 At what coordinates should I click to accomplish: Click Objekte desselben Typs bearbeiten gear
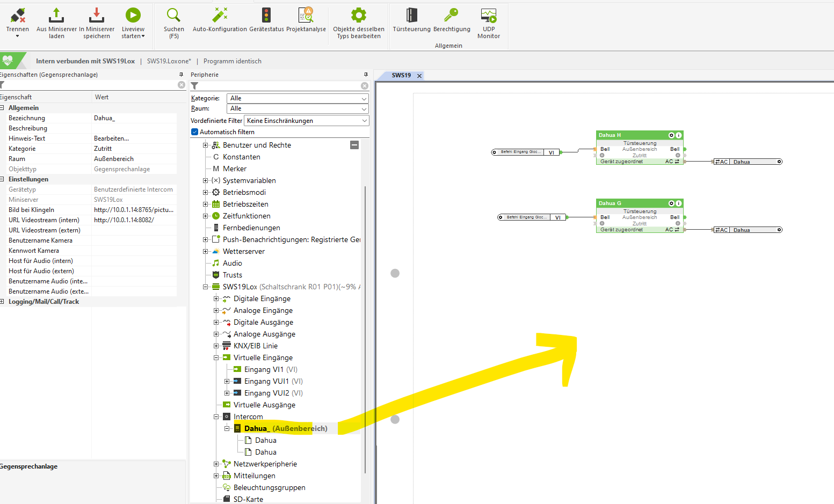click(x=359, y=15)
